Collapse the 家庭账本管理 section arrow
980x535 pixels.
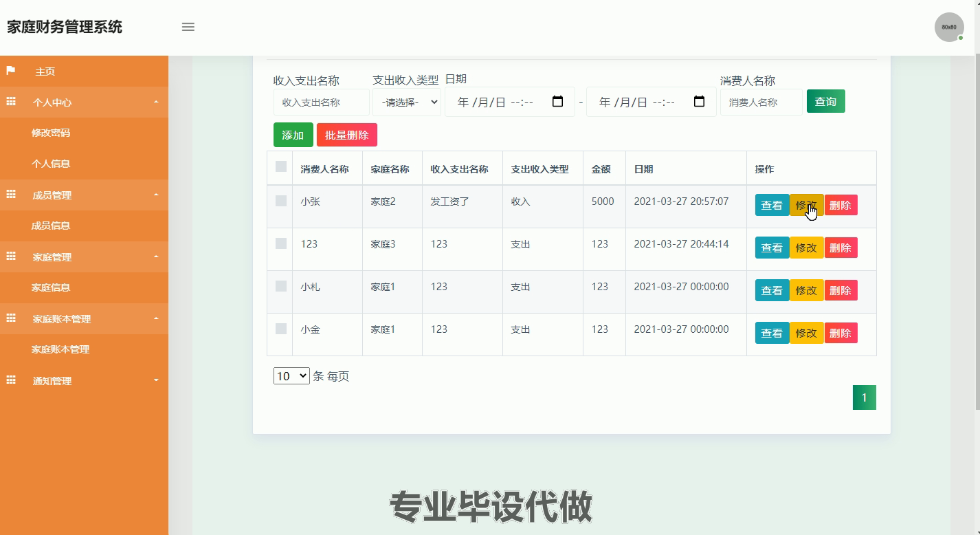156,318
